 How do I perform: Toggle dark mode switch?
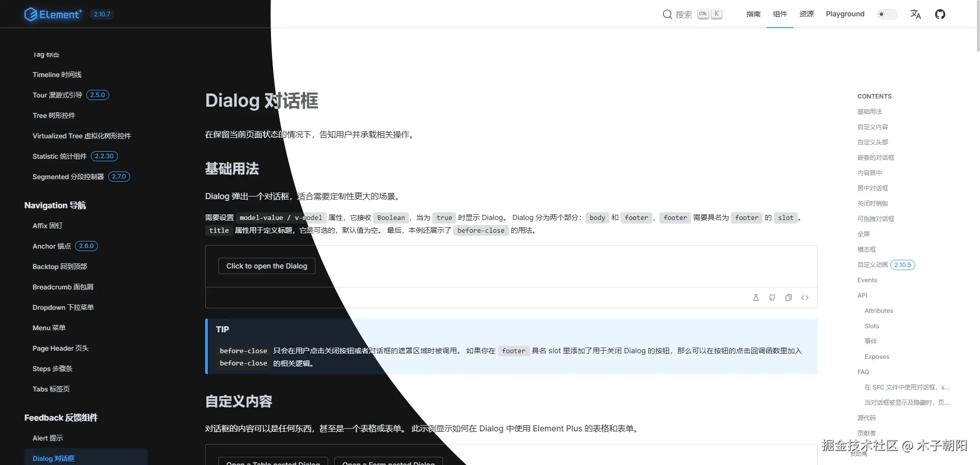coord(887,14)
